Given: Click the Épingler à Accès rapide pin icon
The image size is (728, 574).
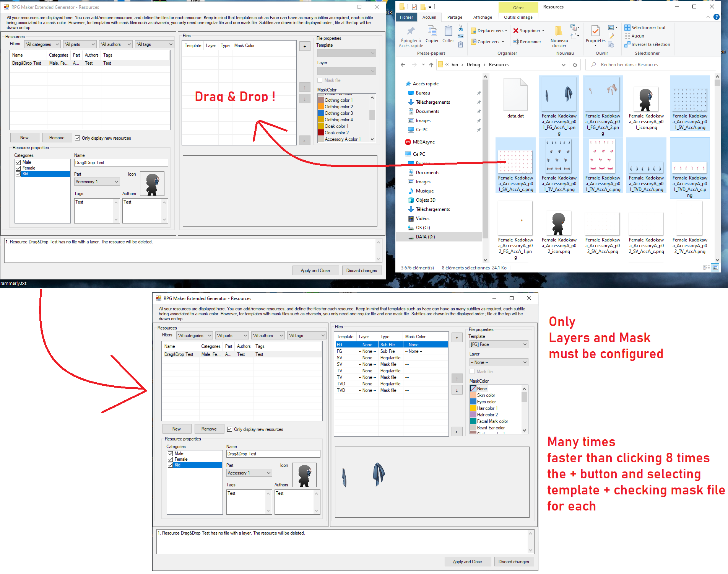Looking at the screenshot, I should point(411,31).
